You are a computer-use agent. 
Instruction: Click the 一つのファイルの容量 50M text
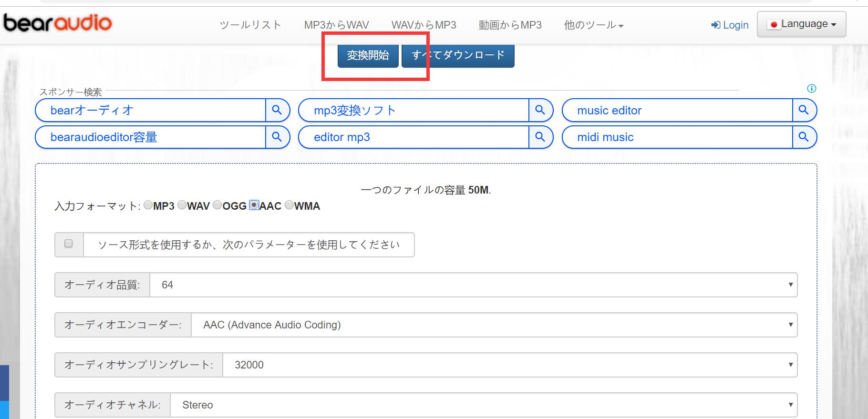426,190
